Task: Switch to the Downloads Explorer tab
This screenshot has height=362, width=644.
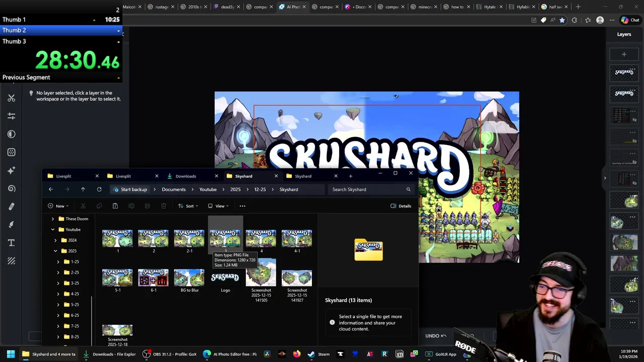Action: coord(186,176)
